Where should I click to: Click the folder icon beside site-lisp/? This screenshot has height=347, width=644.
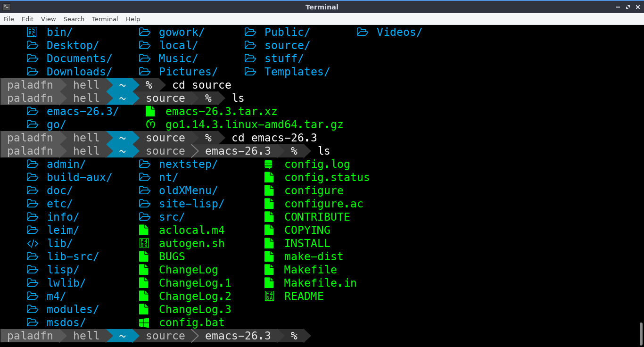click(x=145, y=204)
